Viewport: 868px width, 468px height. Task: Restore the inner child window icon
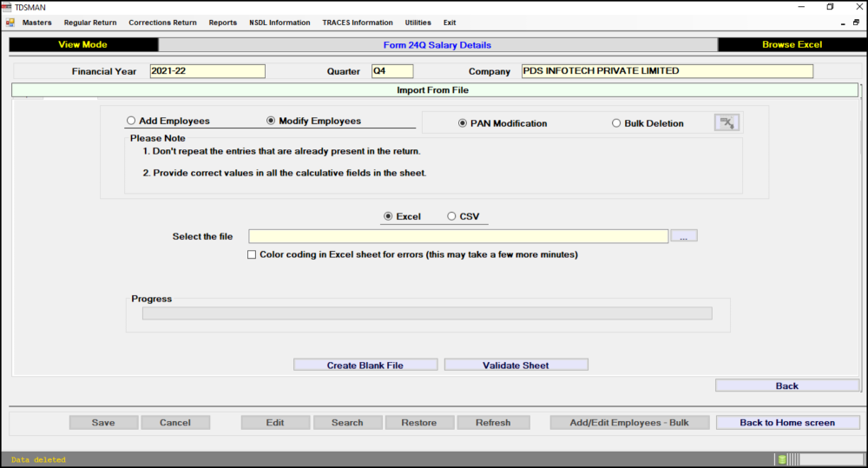point(856,23)
